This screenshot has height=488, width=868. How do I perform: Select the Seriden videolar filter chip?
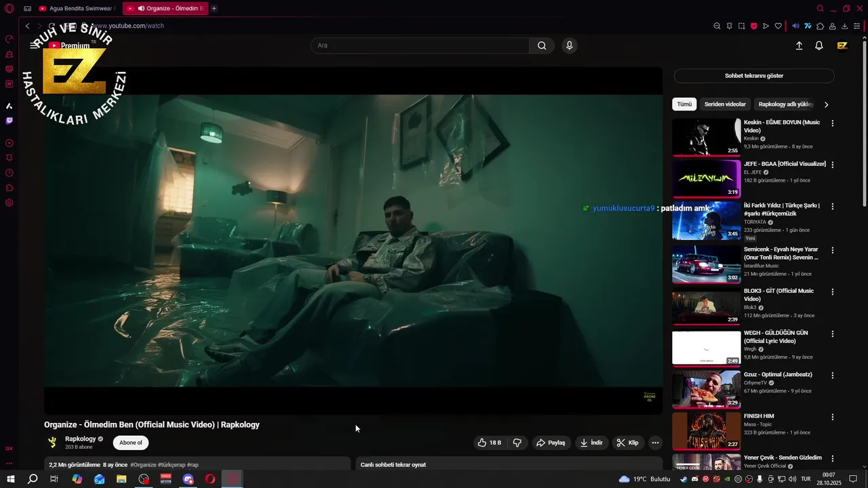coord(725,104)
